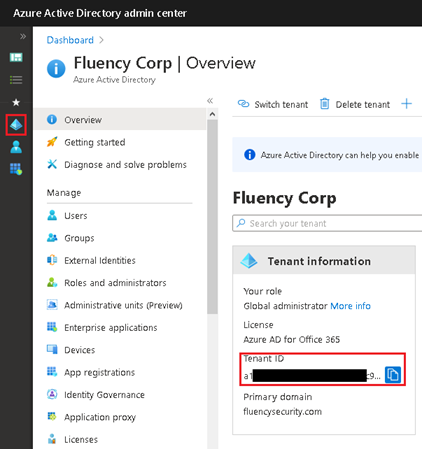The width and height of the screenshot is (422, 449).
Task: Expand the left navigation rail
Action: pyautogui.click(x=23, y=36)
